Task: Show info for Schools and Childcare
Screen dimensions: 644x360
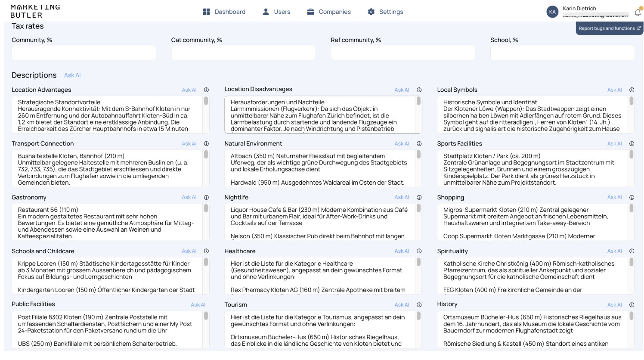Action: pos(206,251)
